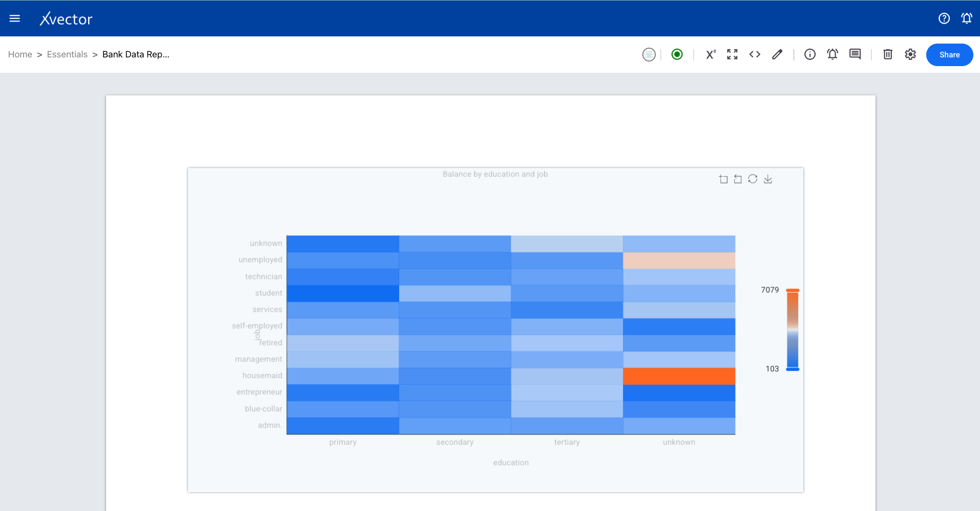980x511 pixels.
Task: Open the X formula expression icon
Action: [711, 54]
